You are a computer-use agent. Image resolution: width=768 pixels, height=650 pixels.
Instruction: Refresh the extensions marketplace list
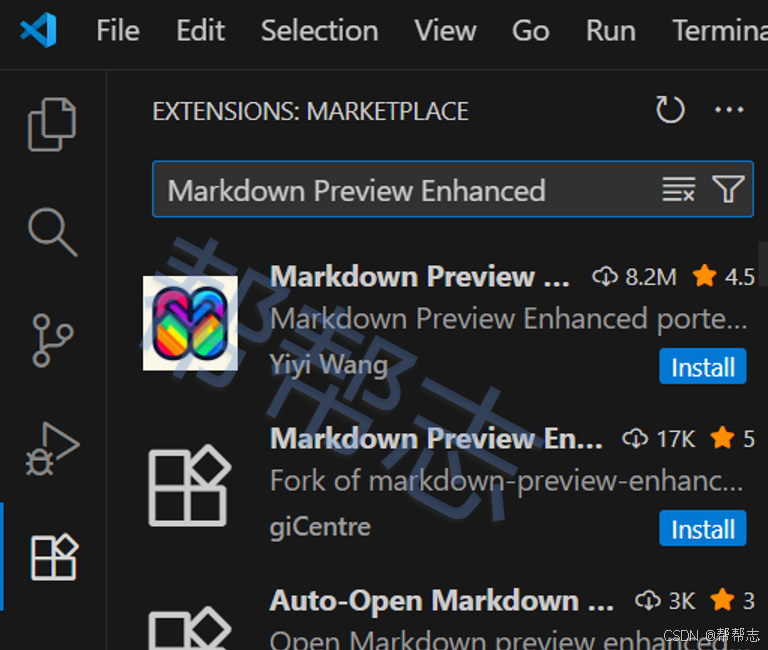pos(670,109)
